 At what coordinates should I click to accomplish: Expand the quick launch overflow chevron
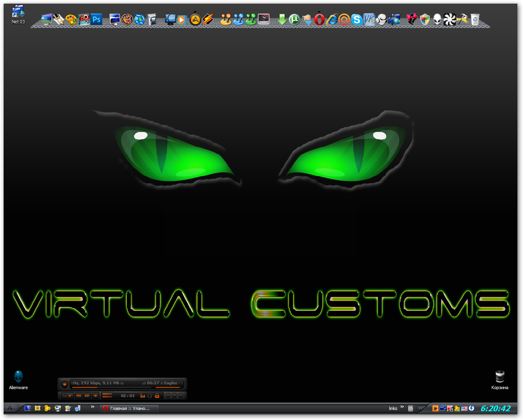tap(93, 407)
